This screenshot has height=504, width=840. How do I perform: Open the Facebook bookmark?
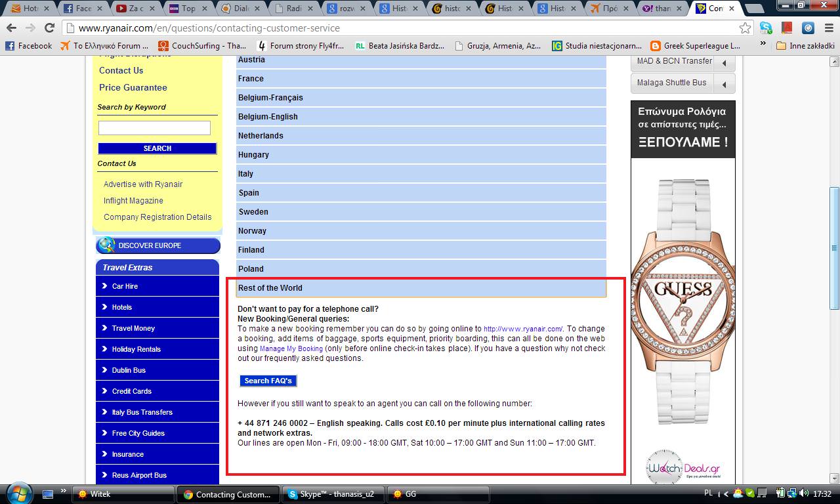(28, 46)
